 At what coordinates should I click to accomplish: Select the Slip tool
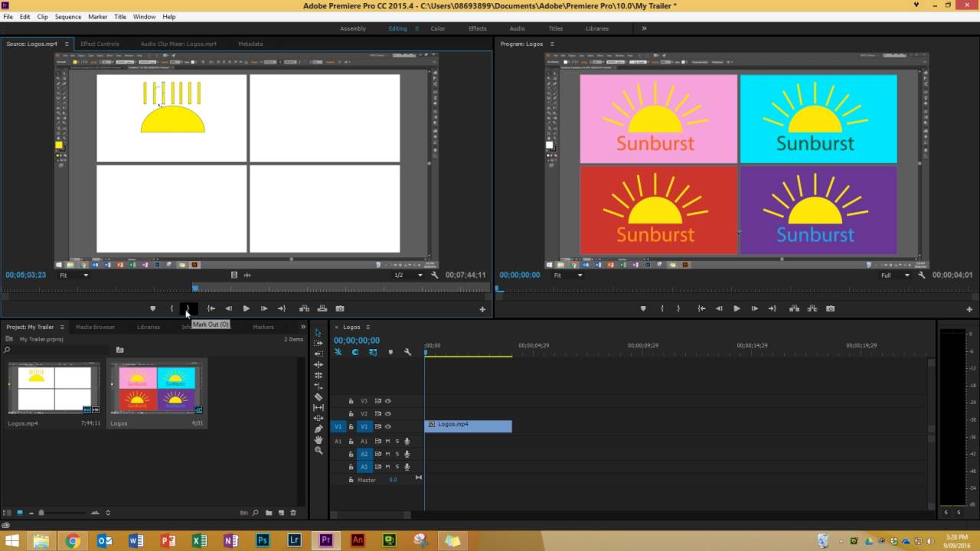point(318,407)
